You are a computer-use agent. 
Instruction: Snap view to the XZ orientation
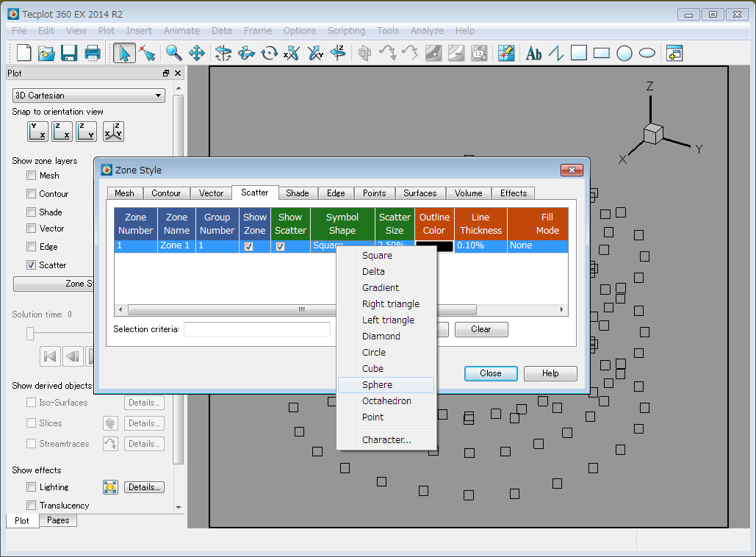(62, 132)
